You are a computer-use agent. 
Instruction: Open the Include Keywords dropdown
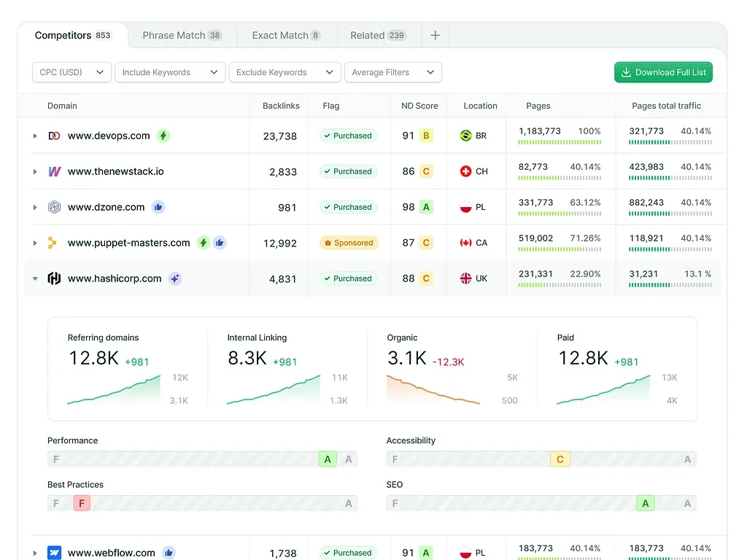170,72
